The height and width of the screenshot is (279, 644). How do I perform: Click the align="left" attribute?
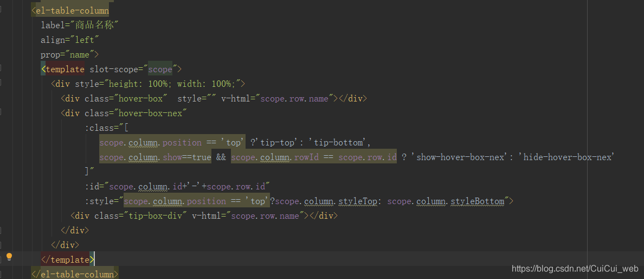point(70,40)
